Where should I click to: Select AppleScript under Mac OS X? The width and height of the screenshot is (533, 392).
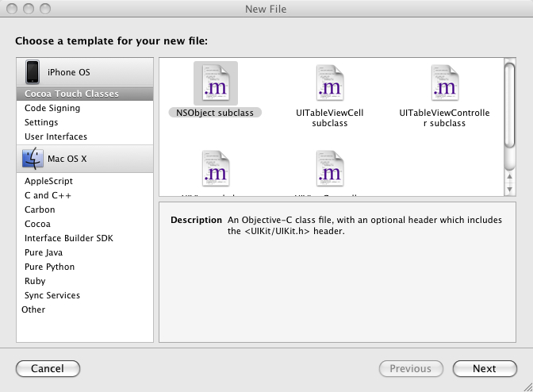(x=85, y=181)
